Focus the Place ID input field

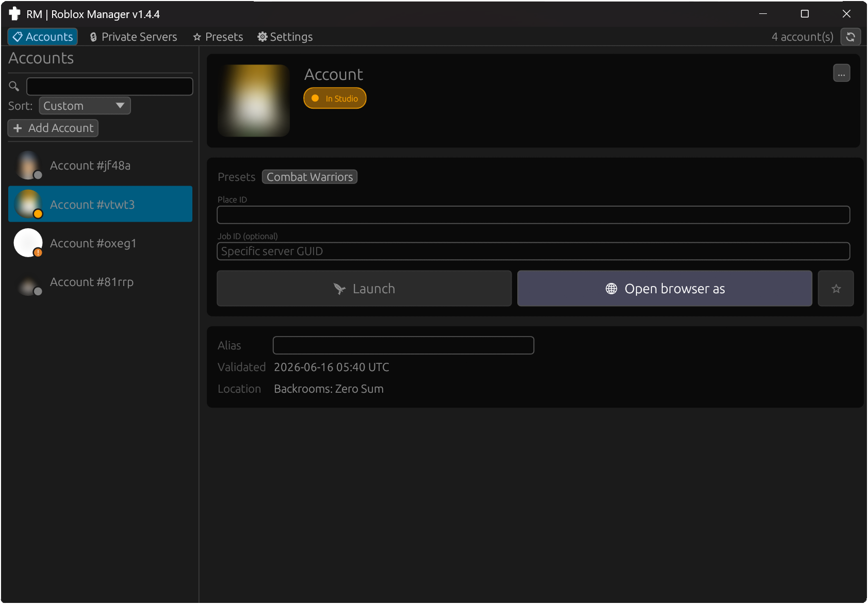pos(533,215)
